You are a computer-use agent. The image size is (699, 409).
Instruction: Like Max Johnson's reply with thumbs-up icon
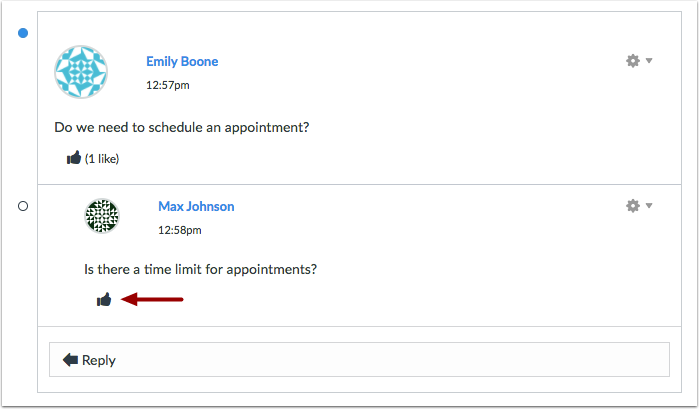click(x=104, y=299)
